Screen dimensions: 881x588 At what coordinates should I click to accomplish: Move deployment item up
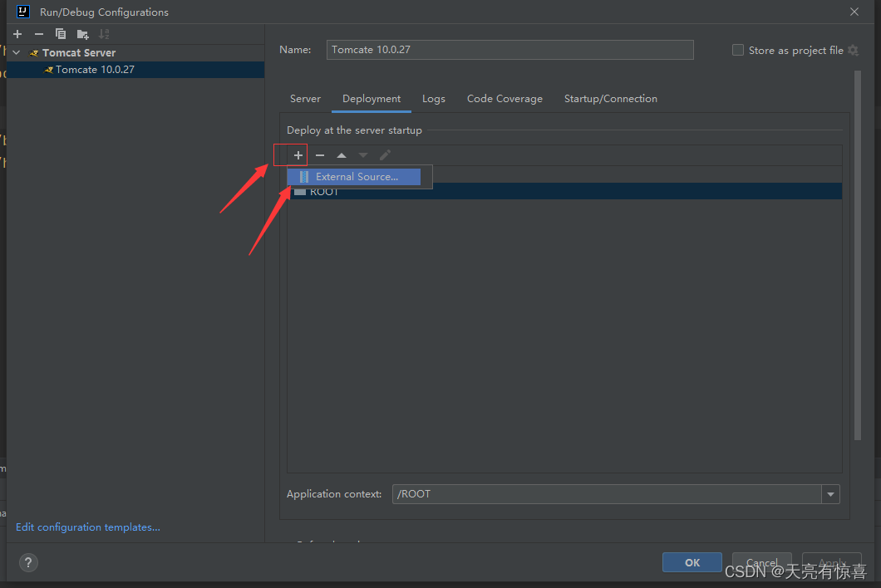(342, 155)
